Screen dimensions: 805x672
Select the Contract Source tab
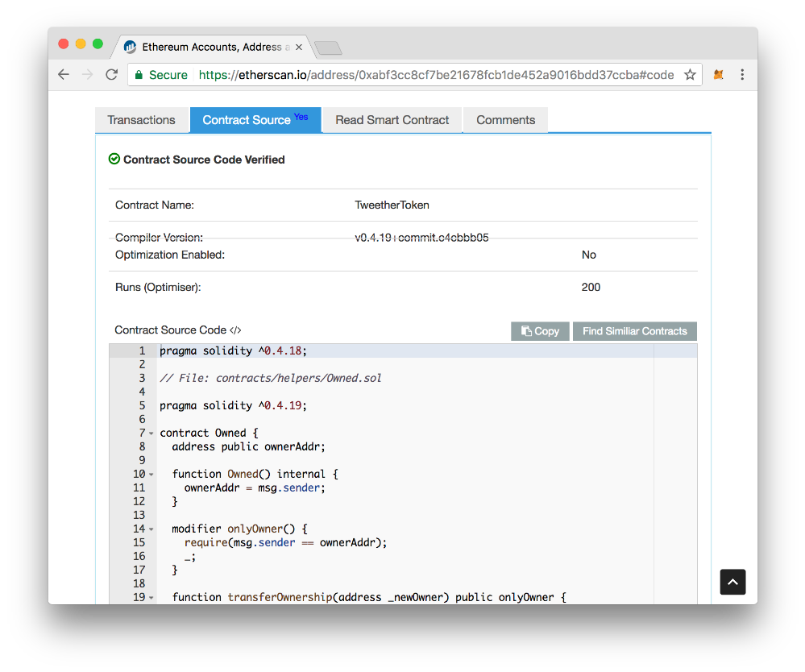pyautogui.click(x=255, y=120)
